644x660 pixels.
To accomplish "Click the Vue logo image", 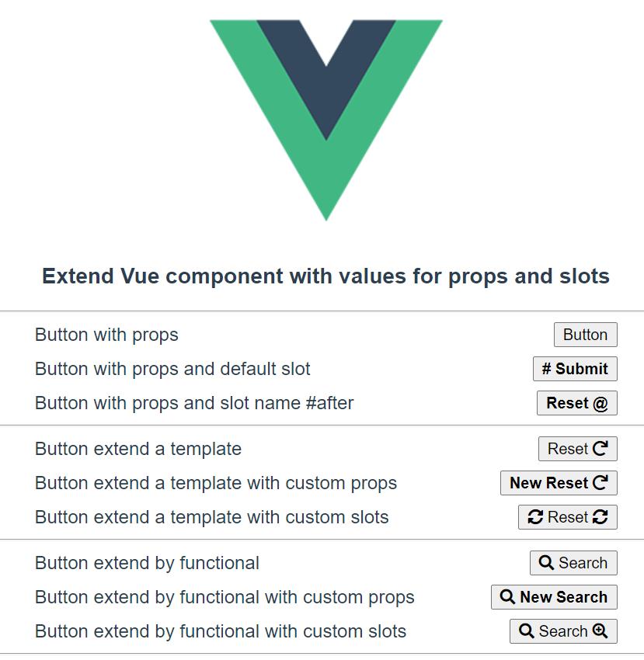I will (x=326, y=120).
